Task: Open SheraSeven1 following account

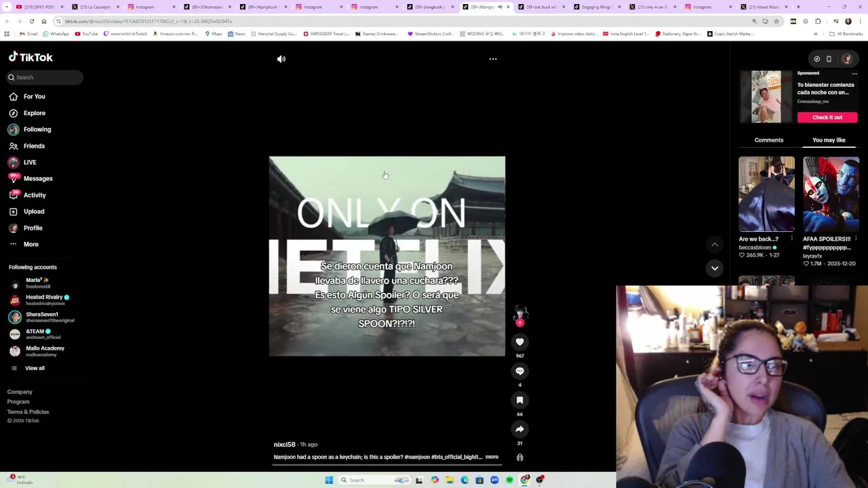Action: pyautogui.click(x=41, y=317)
